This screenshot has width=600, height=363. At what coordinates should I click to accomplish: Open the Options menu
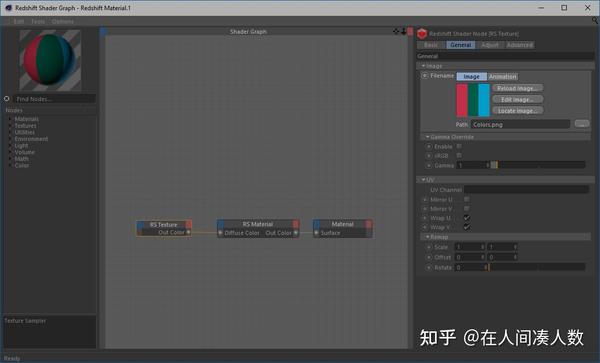[x=62, y=21]
